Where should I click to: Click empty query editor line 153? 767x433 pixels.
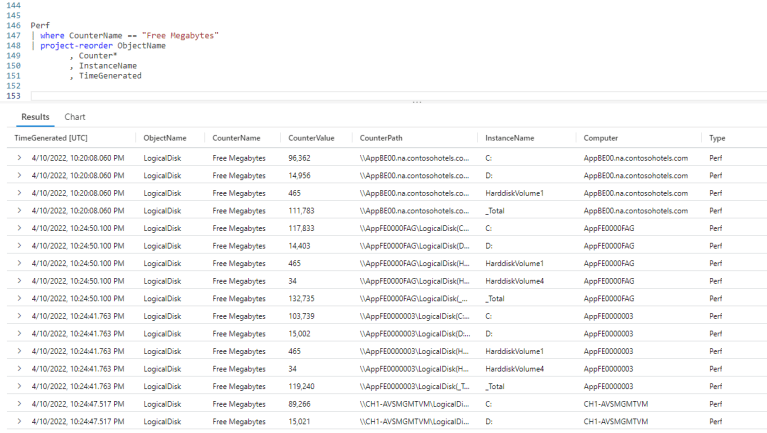pyautogui.click(x=398, y=96)
